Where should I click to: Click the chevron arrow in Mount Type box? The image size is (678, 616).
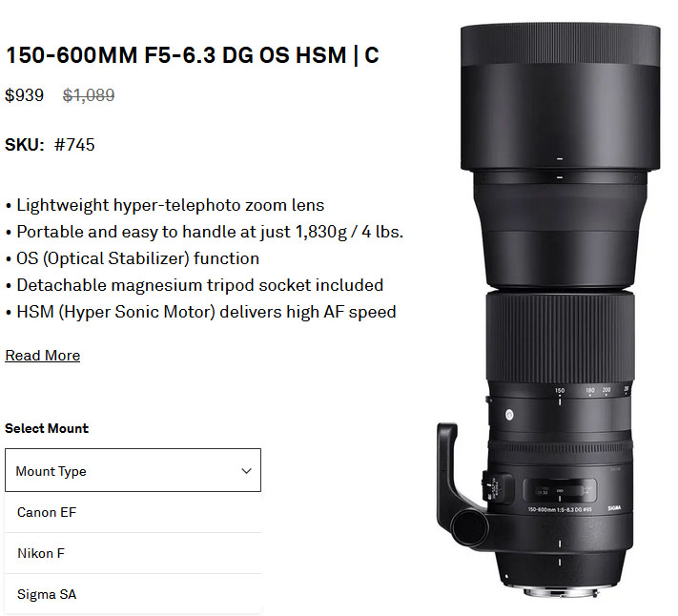pos(246,471)
